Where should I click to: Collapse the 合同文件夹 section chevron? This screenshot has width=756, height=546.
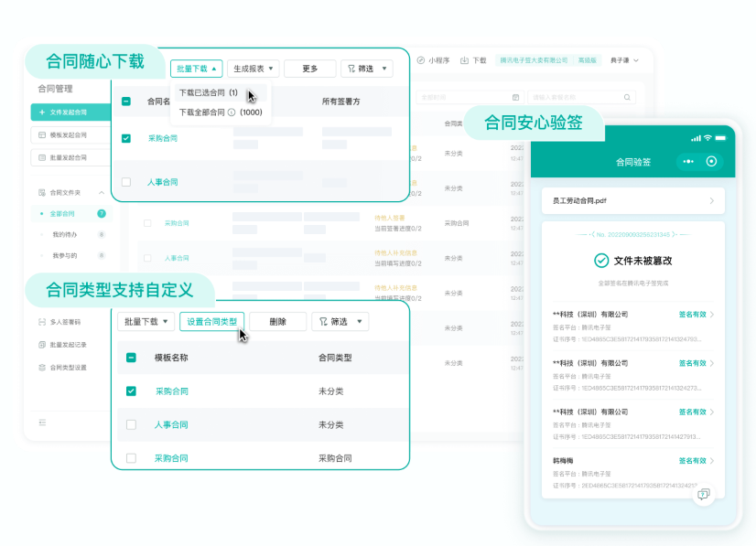pos(102,193)
